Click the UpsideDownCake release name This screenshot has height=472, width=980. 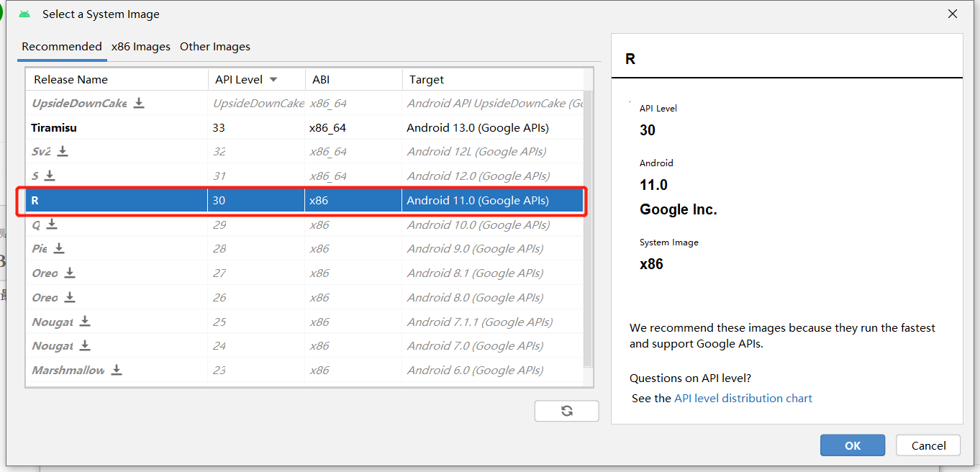click(79, 103)
